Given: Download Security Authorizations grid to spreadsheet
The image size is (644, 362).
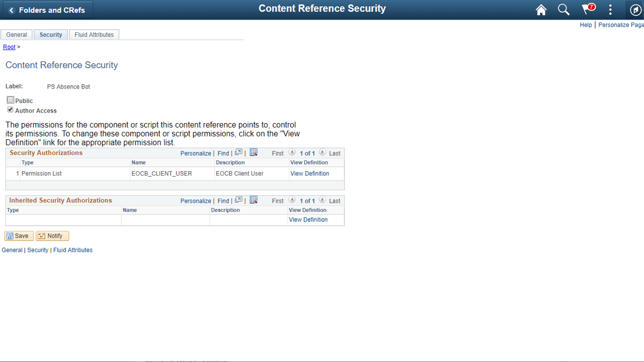Looking at the screenshot, I should (x=254, y=152).
